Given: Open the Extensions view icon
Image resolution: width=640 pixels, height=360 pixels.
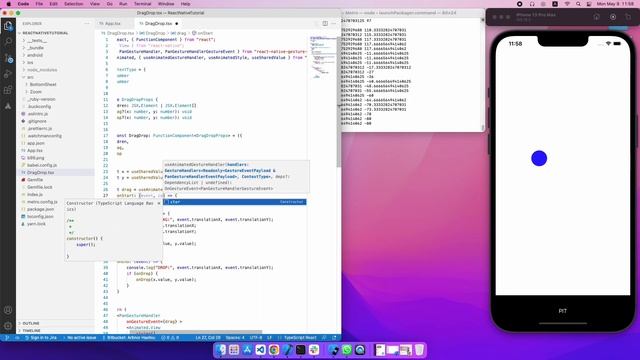Looking at the screenshot, I should 8,90.
